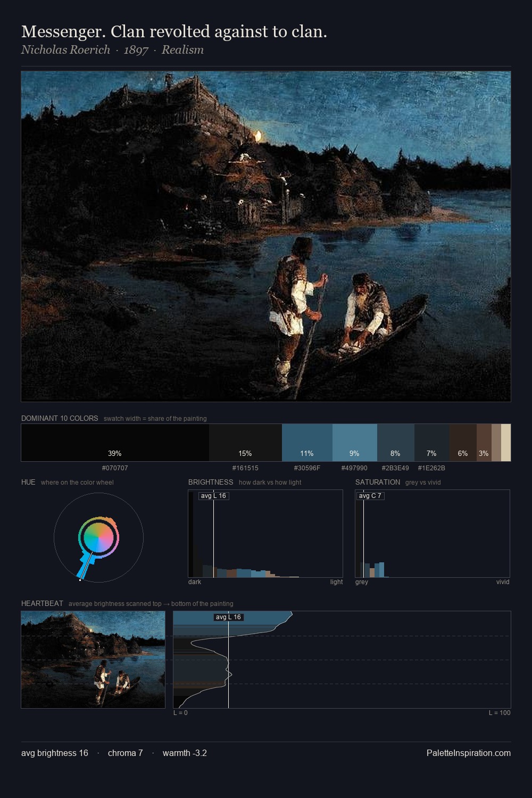This screenshot has height=798, width=532.
Task: Select the 9% light blue swatch
Action: coord(355,443)
